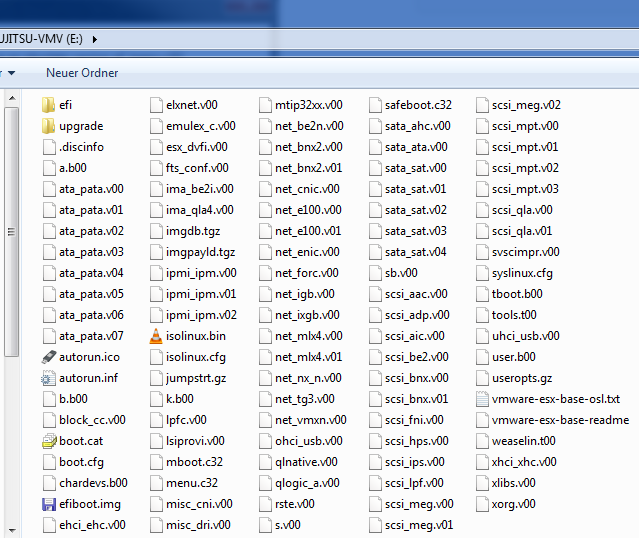Select the file name sata_sat.v04
639x538 pixels.
point(416,252)
